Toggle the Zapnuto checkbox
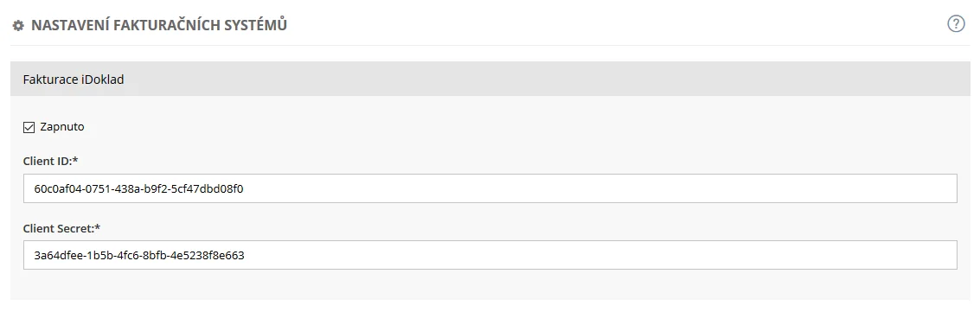 pos(29,127)
